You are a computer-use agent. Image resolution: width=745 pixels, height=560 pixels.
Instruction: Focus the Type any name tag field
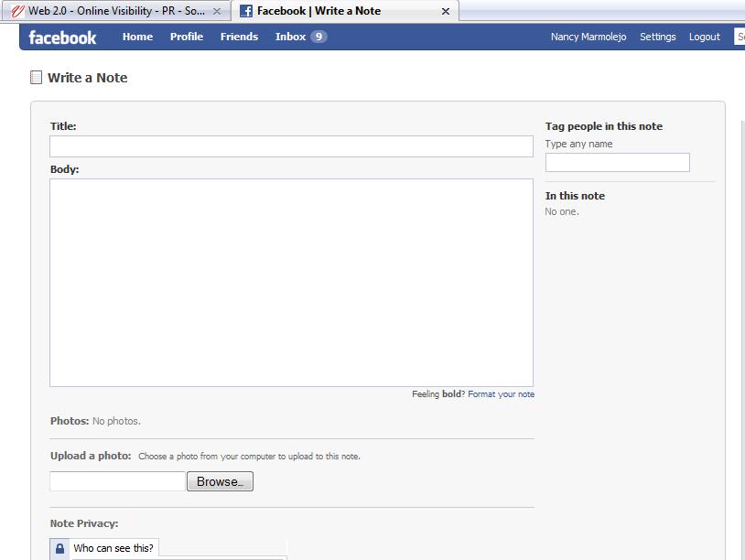pyautogui.click(x=617, y=163)
